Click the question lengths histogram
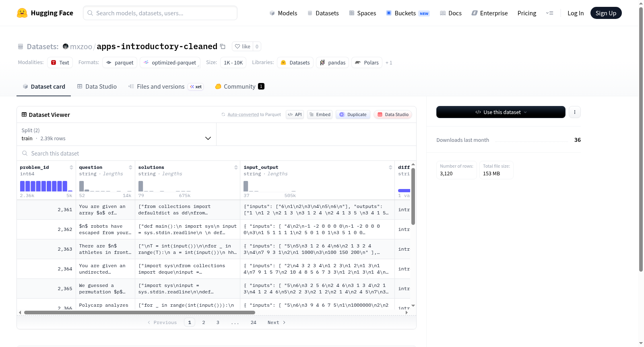The width and height of the screenshot is (644, 347). click(105, 186)
